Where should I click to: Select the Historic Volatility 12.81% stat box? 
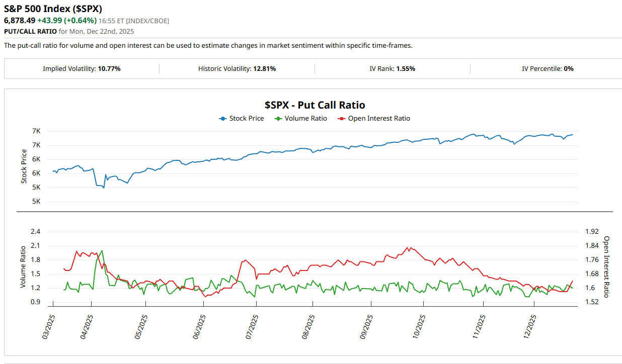click(237, 68)
